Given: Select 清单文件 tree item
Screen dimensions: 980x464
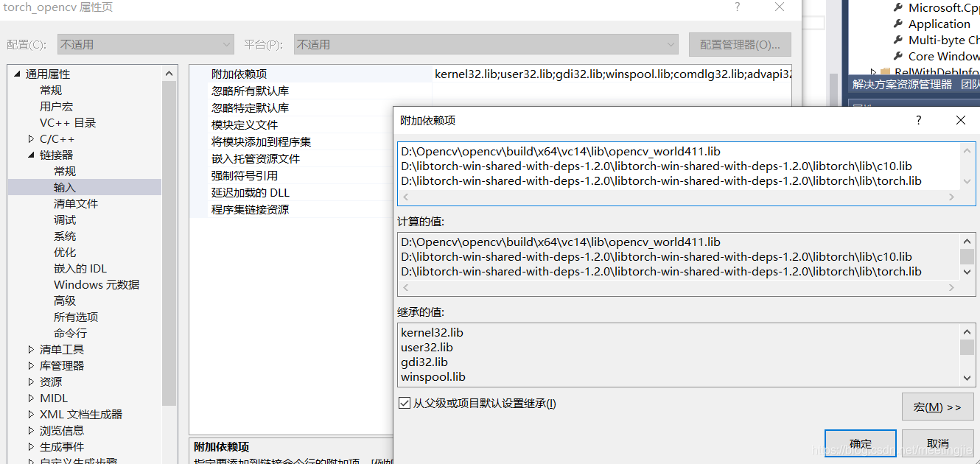Looking at the screenshot, I should pos(76,203).
